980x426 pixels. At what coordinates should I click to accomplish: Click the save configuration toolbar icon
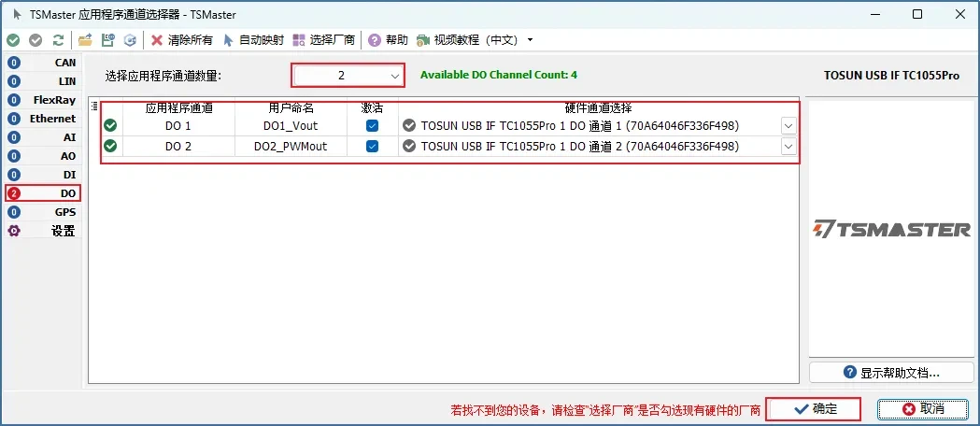(x=107, y=40)
